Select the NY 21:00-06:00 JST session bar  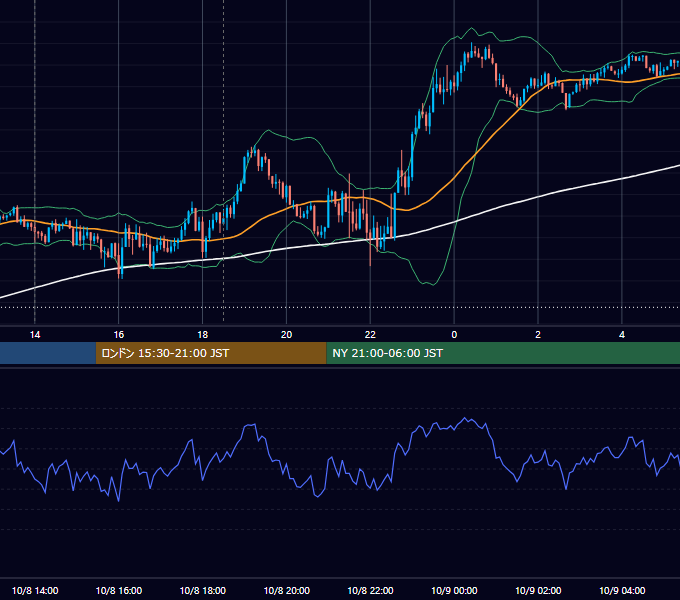(503, 353)
